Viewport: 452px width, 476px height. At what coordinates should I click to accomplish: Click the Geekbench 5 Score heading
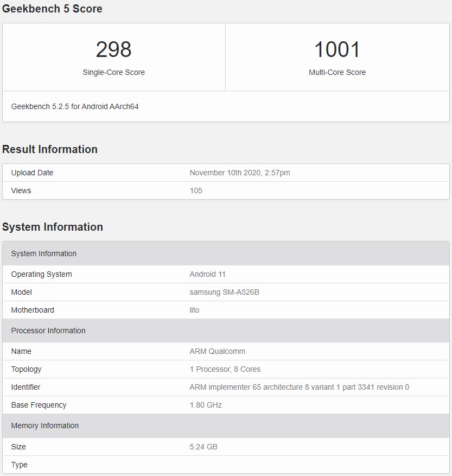tap(52, 9)
